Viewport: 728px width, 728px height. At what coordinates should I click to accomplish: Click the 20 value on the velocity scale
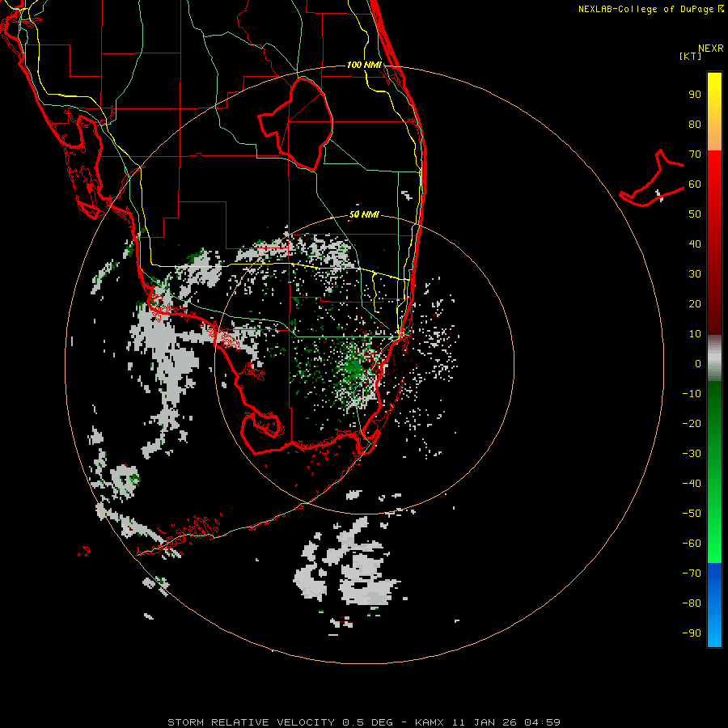[x=695, y=304]
